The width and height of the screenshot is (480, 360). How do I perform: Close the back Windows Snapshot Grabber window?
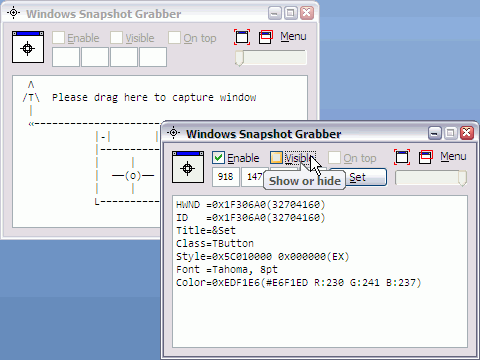(x=307, y=13)
